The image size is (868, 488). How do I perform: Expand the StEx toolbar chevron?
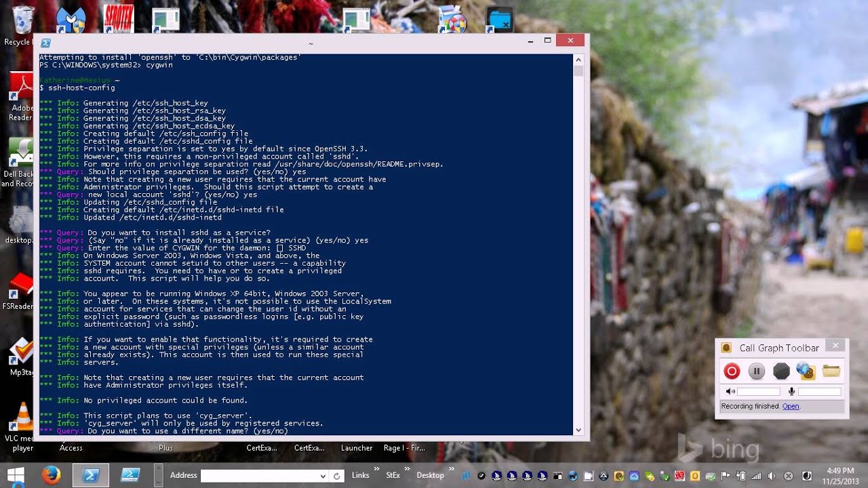(408, 469)
